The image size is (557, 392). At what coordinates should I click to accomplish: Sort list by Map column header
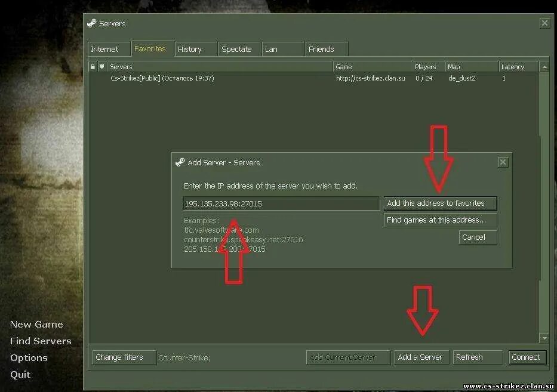click(472, 67)
